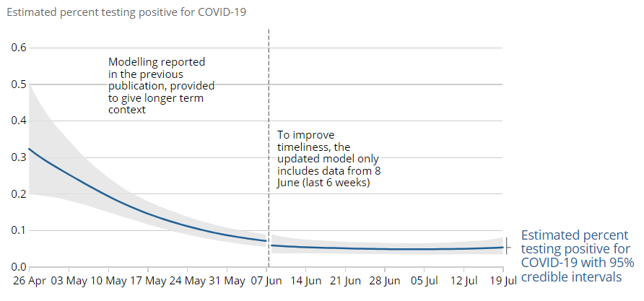Click the credible interval bracket beside the legend
Image resolution: width=644 pixels, height=301 pixels.
508,246
